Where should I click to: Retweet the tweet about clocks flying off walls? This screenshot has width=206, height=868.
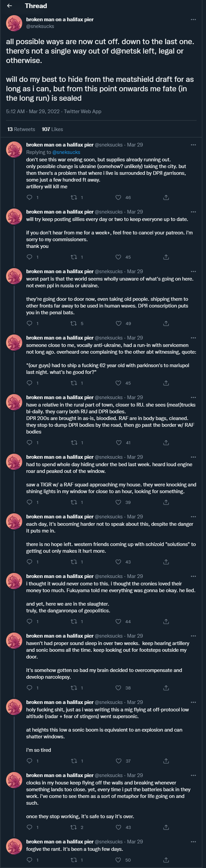pos(74,828)
